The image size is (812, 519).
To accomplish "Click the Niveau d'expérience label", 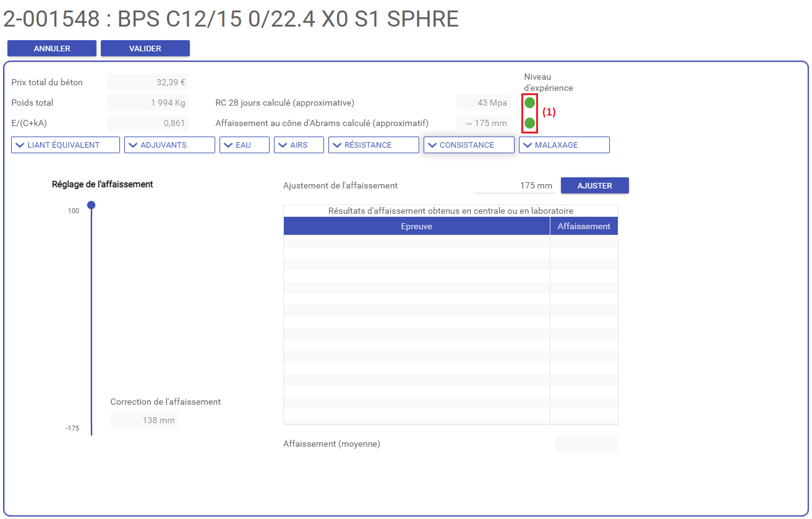I will pyautogui.click(x=549, y=82).
